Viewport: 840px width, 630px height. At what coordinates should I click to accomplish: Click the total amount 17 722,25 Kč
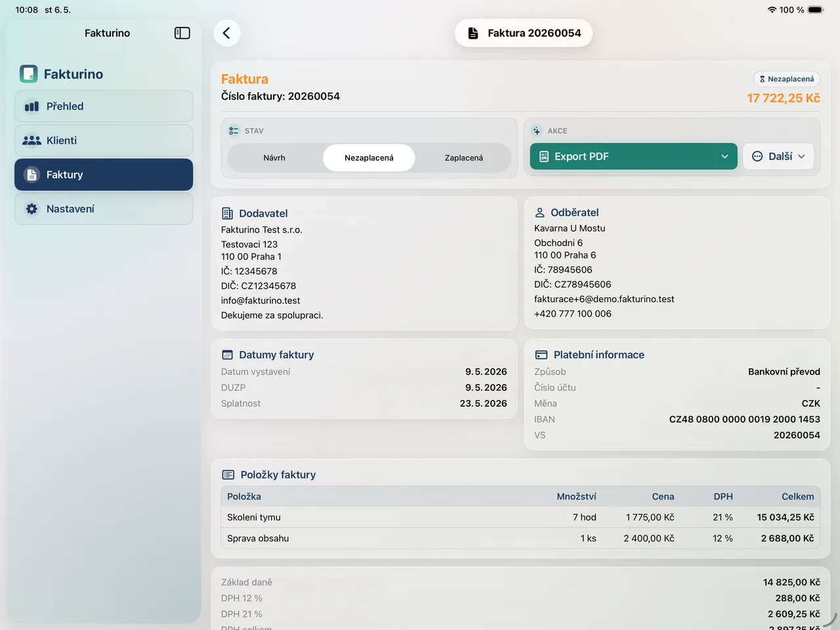click(x=784, y=98)
